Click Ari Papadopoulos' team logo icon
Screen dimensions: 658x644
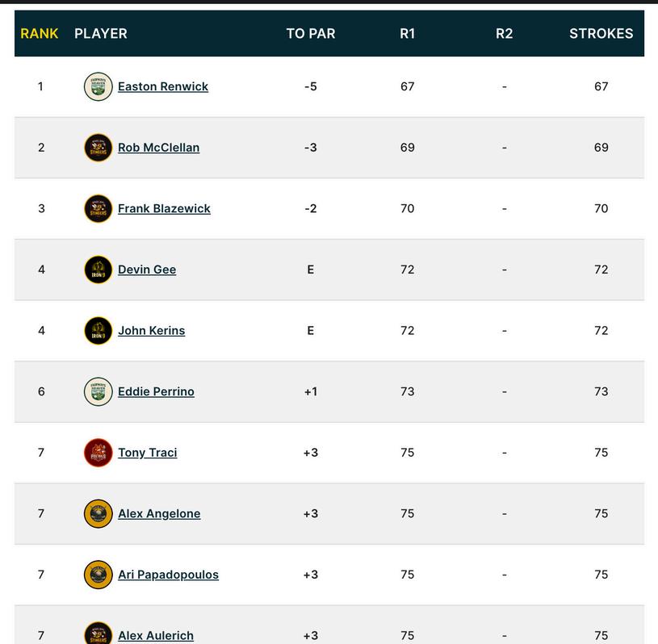[x=98, y=575]
